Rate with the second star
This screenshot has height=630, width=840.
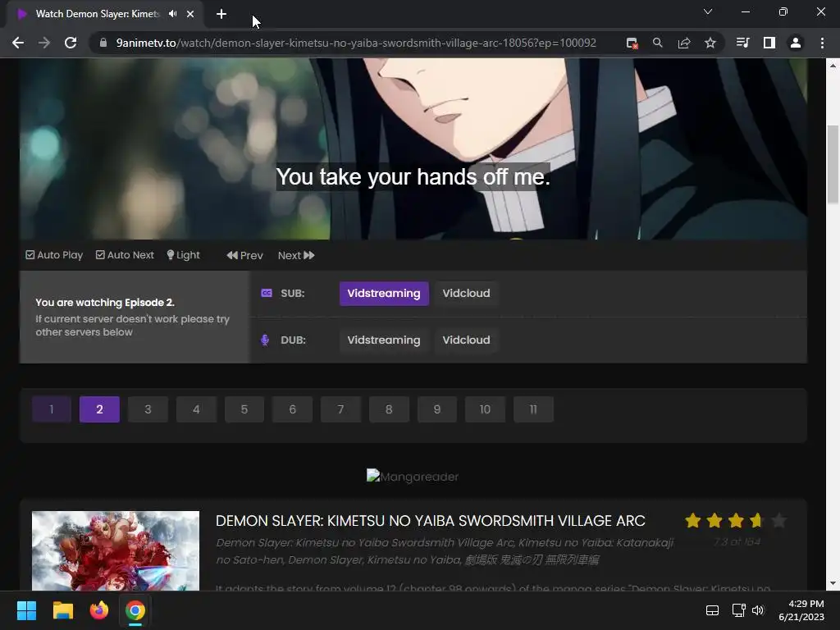click(x=714, y=520)
